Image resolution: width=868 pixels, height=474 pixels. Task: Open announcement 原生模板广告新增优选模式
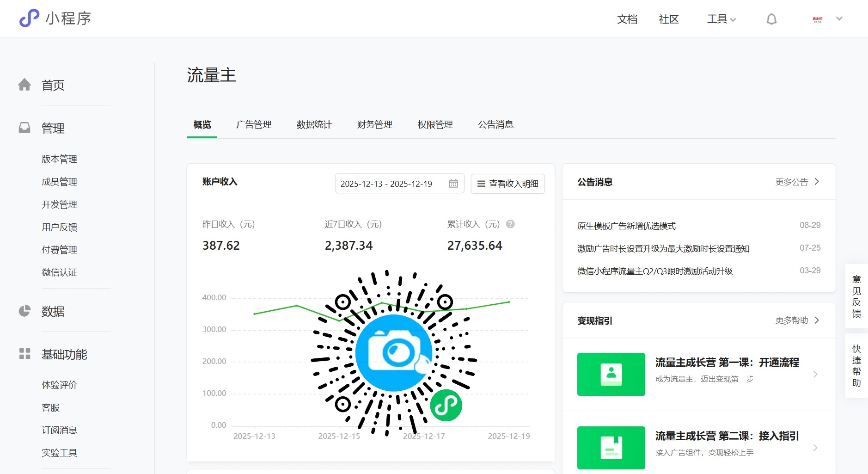626,226
